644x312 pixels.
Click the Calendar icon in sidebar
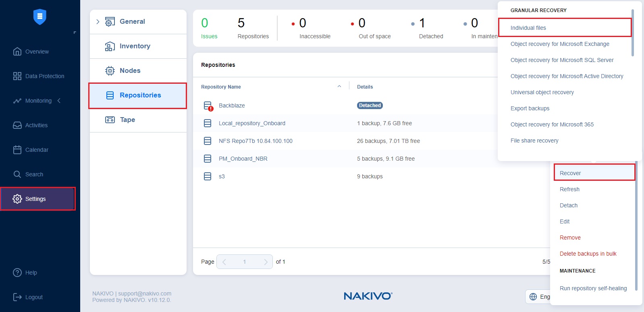[x=17, y=150]
